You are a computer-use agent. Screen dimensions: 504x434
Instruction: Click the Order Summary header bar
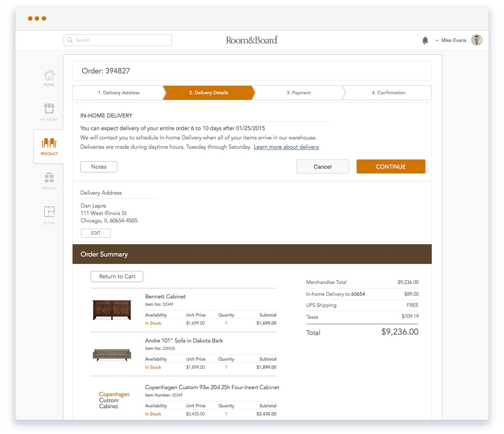pos(252,254)
